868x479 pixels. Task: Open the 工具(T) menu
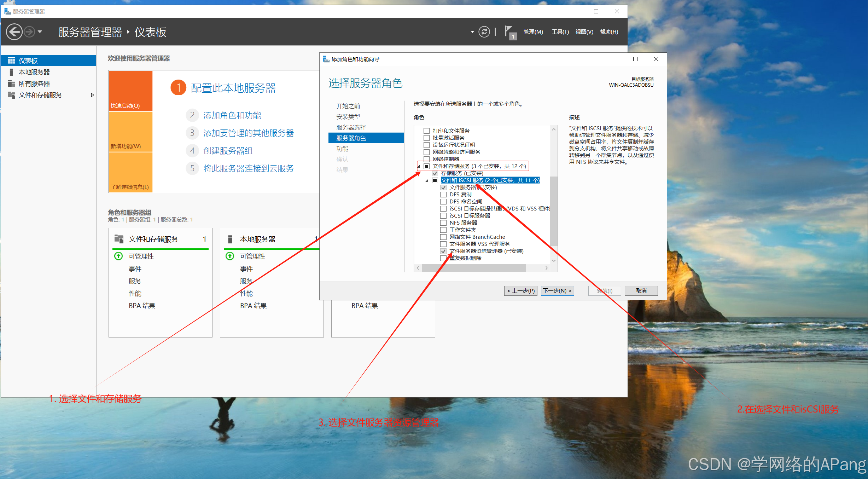pos(560,32)
